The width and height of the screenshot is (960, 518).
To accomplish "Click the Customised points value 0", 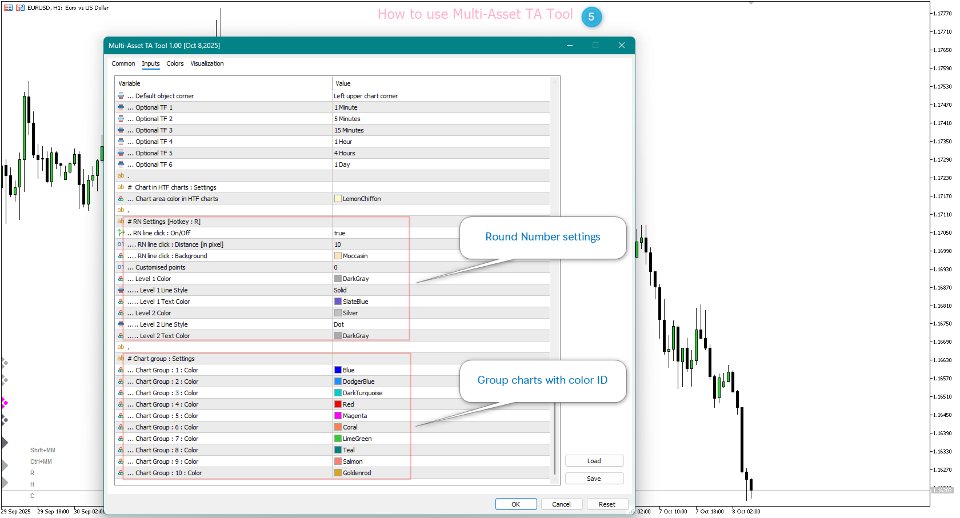I will pos(336,268).
